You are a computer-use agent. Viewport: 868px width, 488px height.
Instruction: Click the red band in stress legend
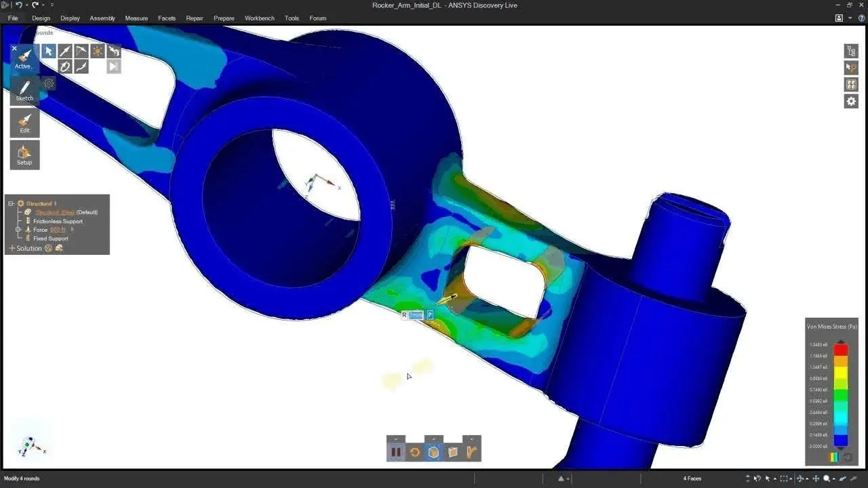pos(840,350)
